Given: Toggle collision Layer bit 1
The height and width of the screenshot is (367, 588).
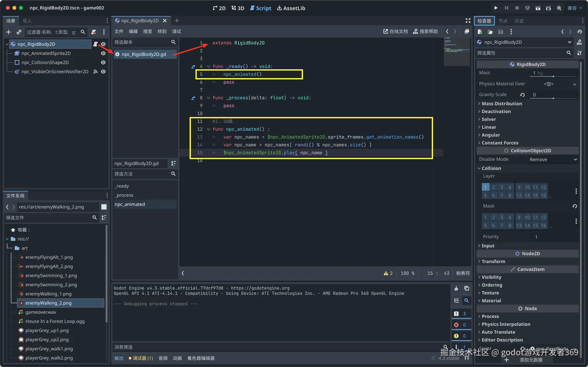Looking at the screenshot, I should (x=485, y=187).
